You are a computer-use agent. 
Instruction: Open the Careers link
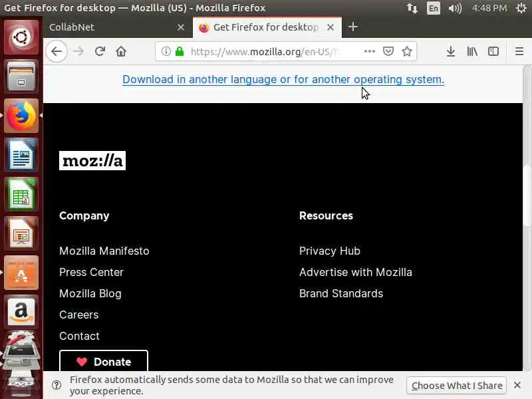(x=78, y=315)
